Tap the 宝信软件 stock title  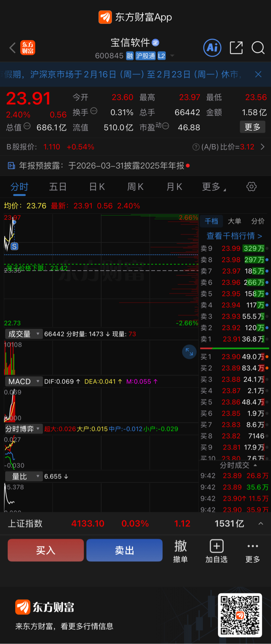(x=130, y=43)
